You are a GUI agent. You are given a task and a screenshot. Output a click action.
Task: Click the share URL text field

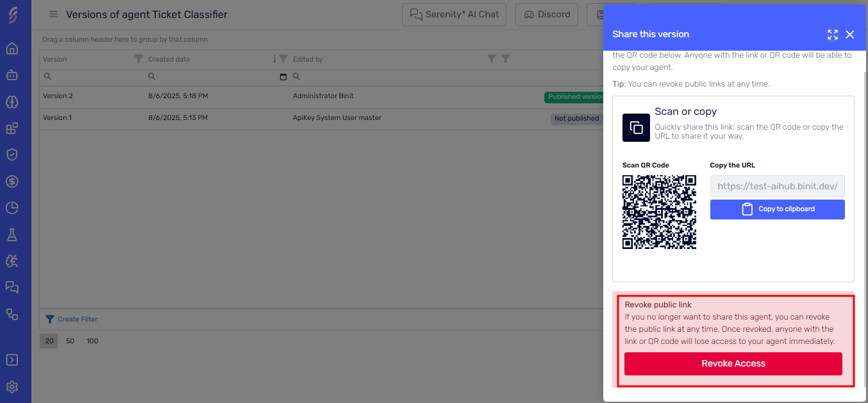[x=778, y=186]
